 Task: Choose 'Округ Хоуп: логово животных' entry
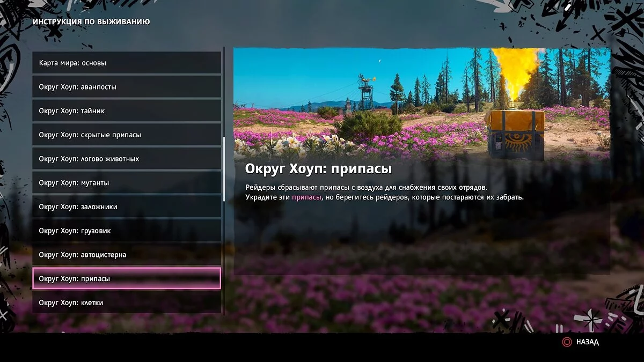coord(127,159)
